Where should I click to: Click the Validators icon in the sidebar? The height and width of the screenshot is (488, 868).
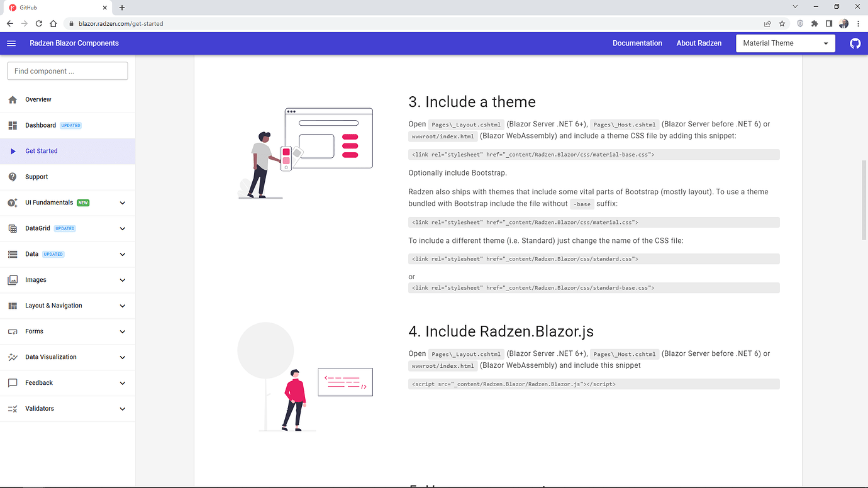point(14,408)
